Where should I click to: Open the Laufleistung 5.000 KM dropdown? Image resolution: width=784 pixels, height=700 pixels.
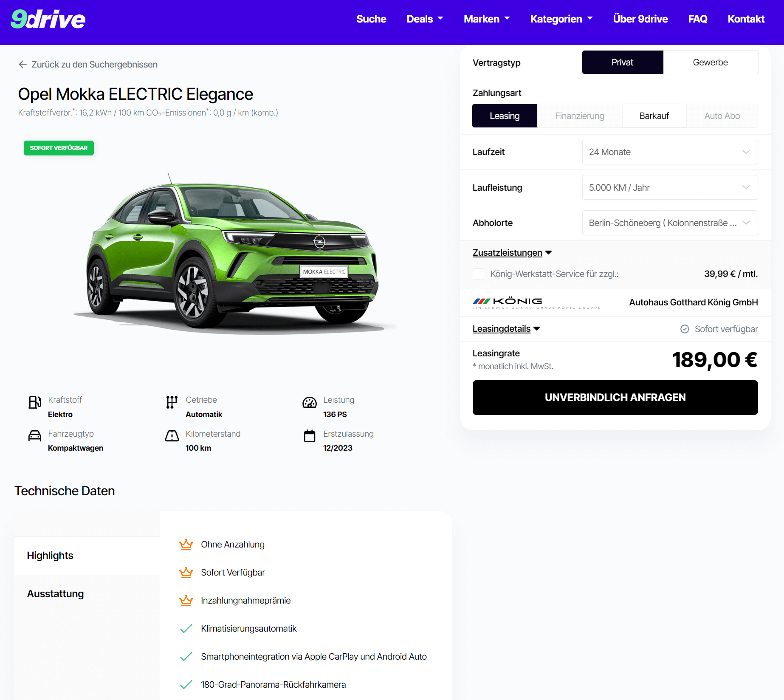pyautogui.click(x=670, y=187)
